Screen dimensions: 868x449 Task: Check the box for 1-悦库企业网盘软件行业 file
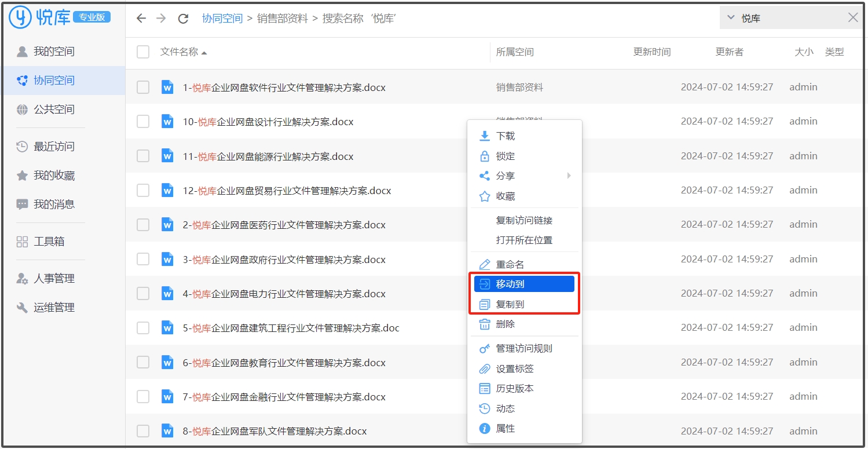coord(143,87)
